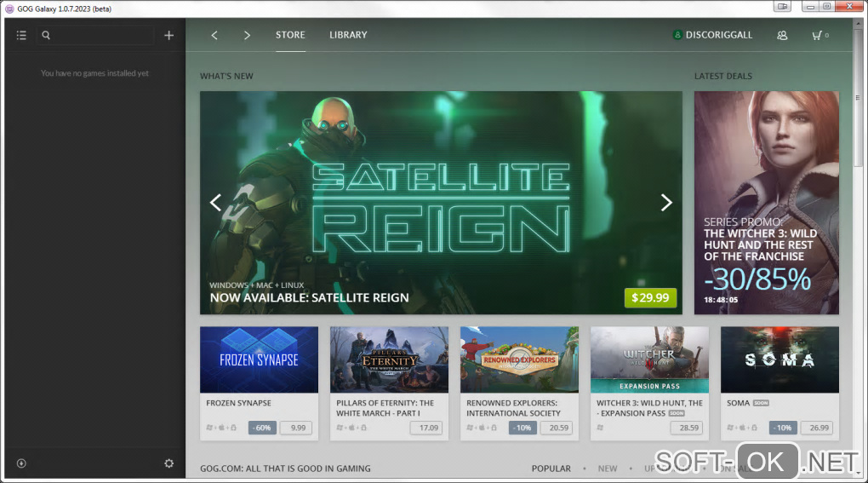Open the DISCORIGGALL account menu

(x=718, y=35)
